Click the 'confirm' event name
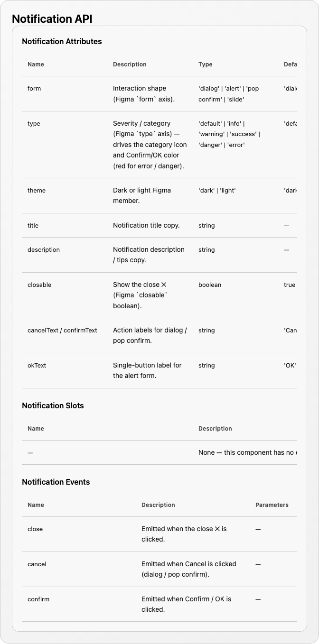Viewport: 319px width, 644px height. point(38,599)
